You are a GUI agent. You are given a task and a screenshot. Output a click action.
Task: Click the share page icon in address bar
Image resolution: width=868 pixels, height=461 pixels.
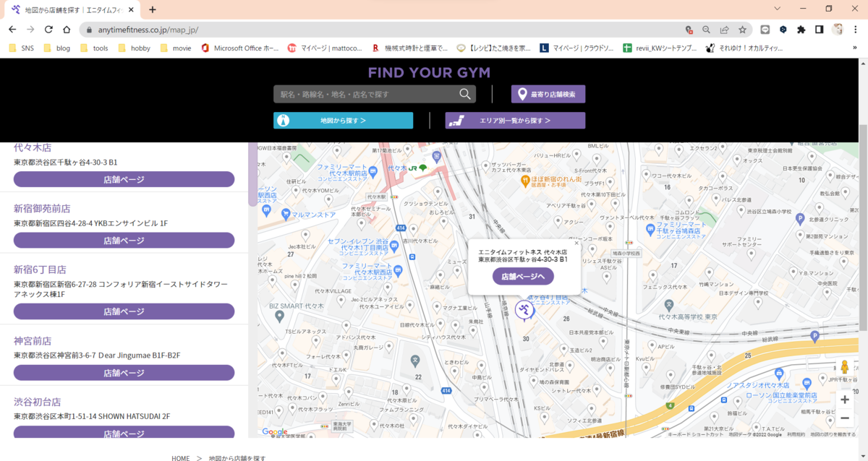pos(724,30)
